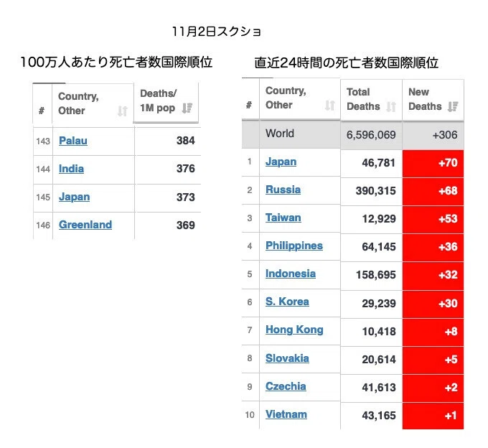The width and height of the screenshot is (488, 448).
Task: Open the Russia country link
Action: (283, 190)
